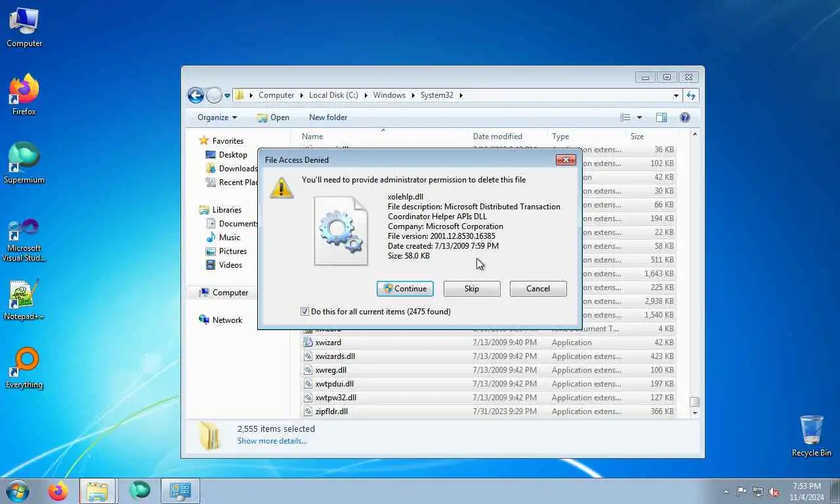Click the xolehlp.dll file thumbnail in dialog
The width and height of the screenshot is (840, 504).
click(341, 230)
